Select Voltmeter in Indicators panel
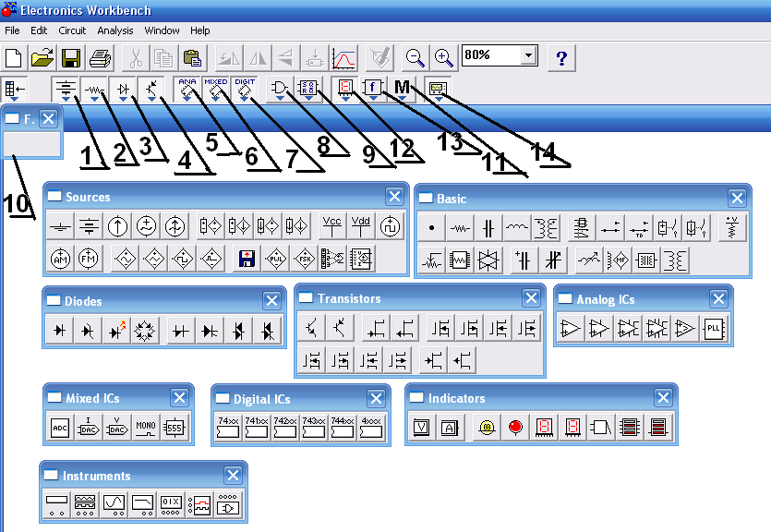Viewport: 771px width, 532px height. pyautogui.click(x=421, y=428)
